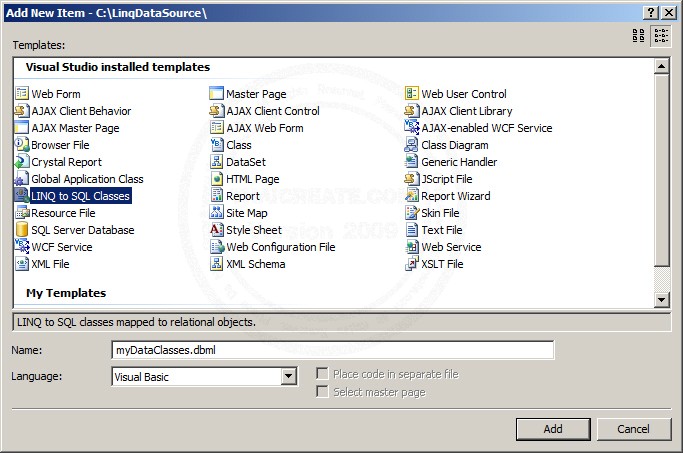Click the 'Visual Studio installed templates' heading
The width and height of the screenshot is (683, 453).
118,67
